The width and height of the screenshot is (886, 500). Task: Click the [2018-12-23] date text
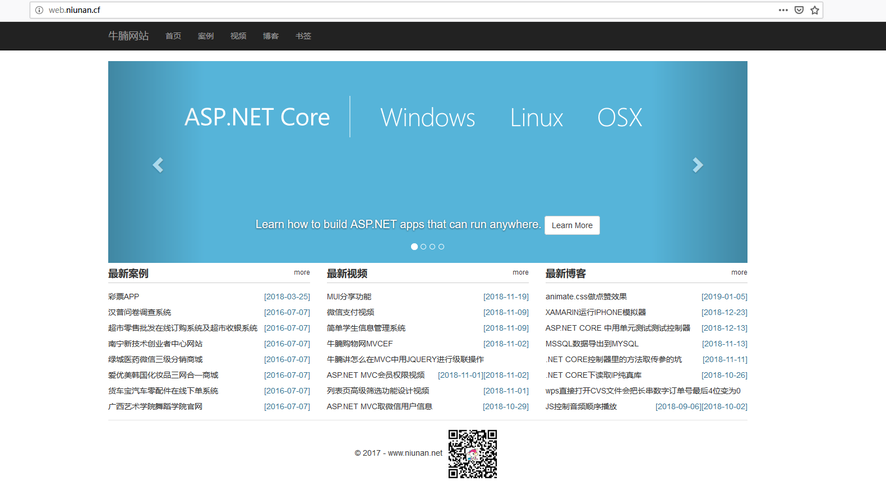coord(724,312)
